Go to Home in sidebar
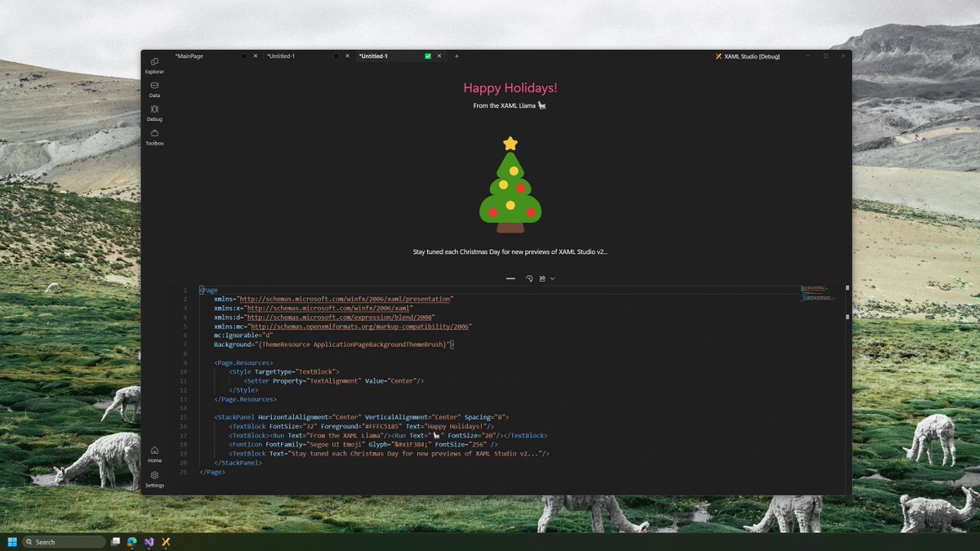This screenshot has height=551, width=980. pos(154,455)
